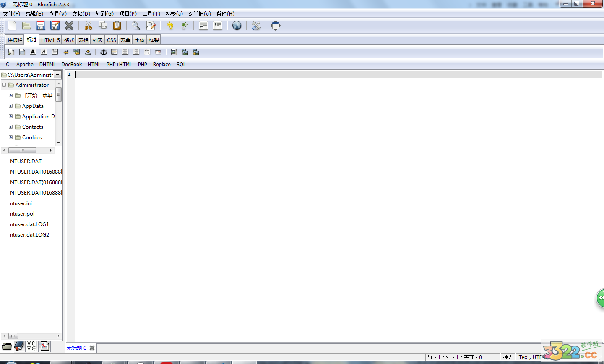Insert image with the picture icon
Image resolution: width=604 pixels, height=364 pixels.
point(174,52)
